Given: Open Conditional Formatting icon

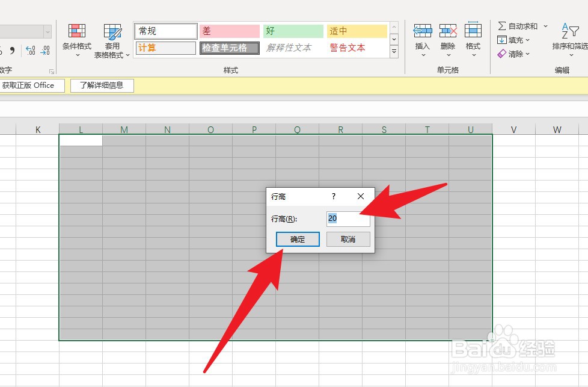Looking at the screenshot, I should [76, 31].
